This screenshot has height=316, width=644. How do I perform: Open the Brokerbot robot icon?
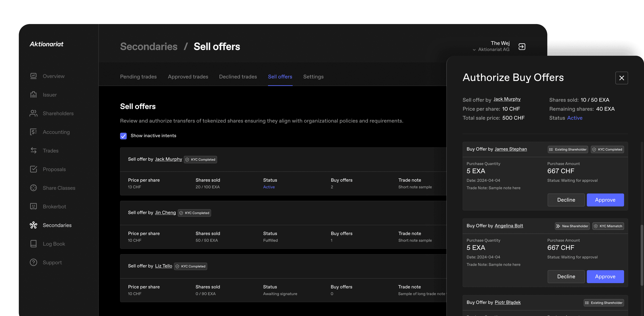click(33, 206)
